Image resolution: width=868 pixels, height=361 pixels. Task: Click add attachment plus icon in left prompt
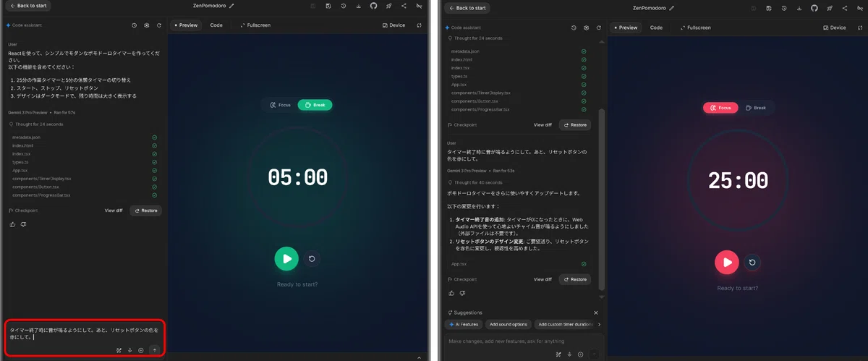140,350
